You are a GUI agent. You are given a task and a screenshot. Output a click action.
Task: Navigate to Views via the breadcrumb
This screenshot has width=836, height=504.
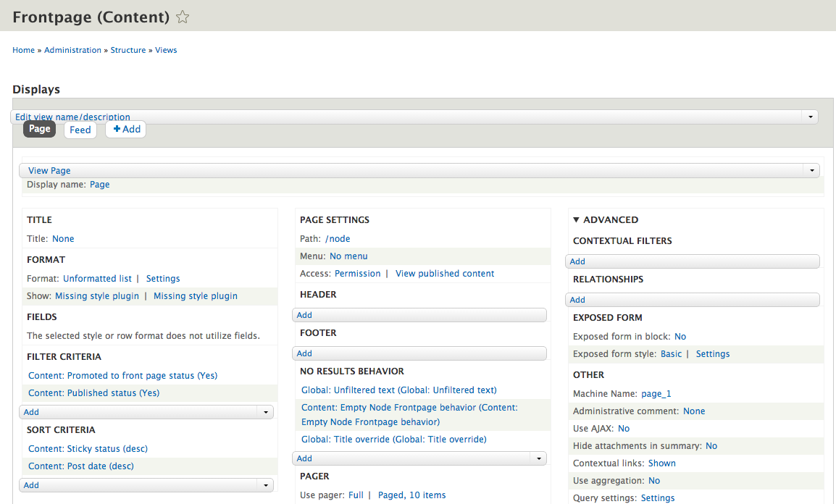(x=166, y=50)
